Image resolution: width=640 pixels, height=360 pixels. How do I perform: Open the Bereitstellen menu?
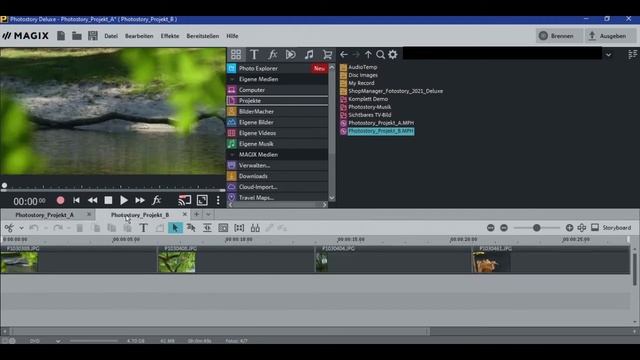click(x=203, y=36)
